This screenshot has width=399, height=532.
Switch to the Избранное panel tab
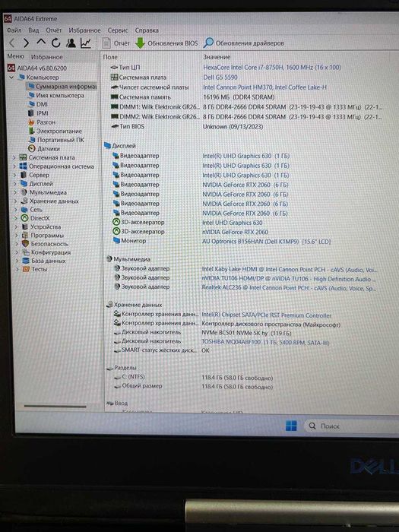click(47, 57)
